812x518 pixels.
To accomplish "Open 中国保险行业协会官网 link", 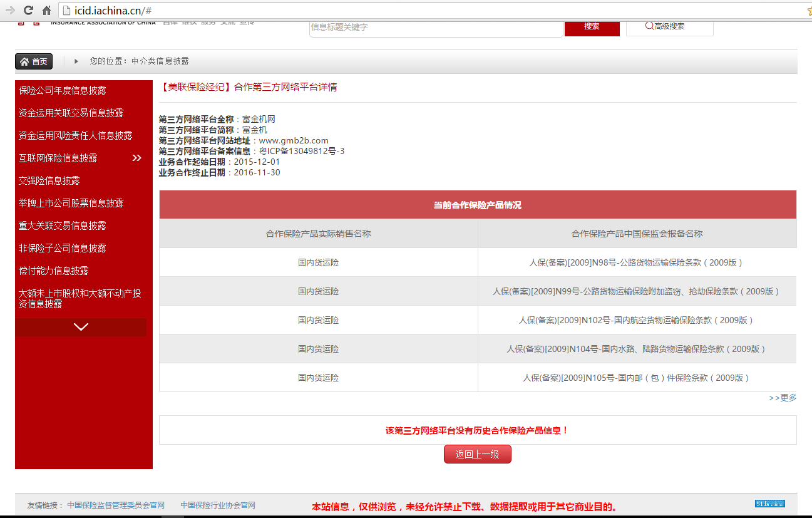I will pos(218,505).
